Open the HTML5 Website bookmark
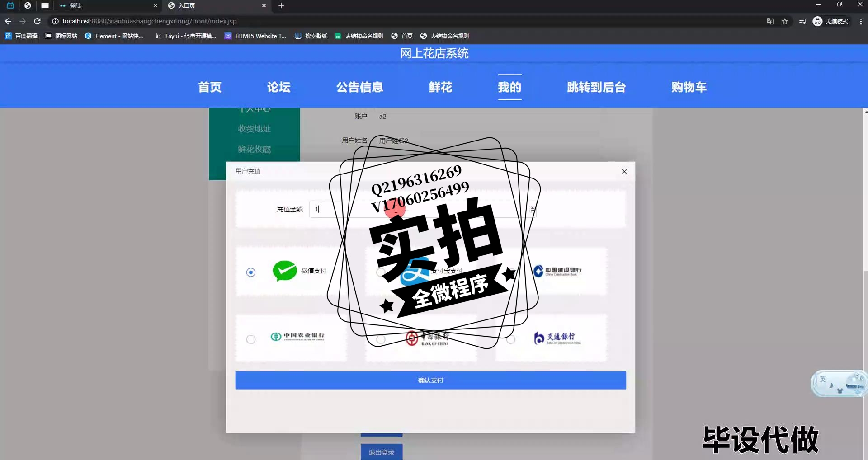The image size is (868, 460). coord(255,36)
